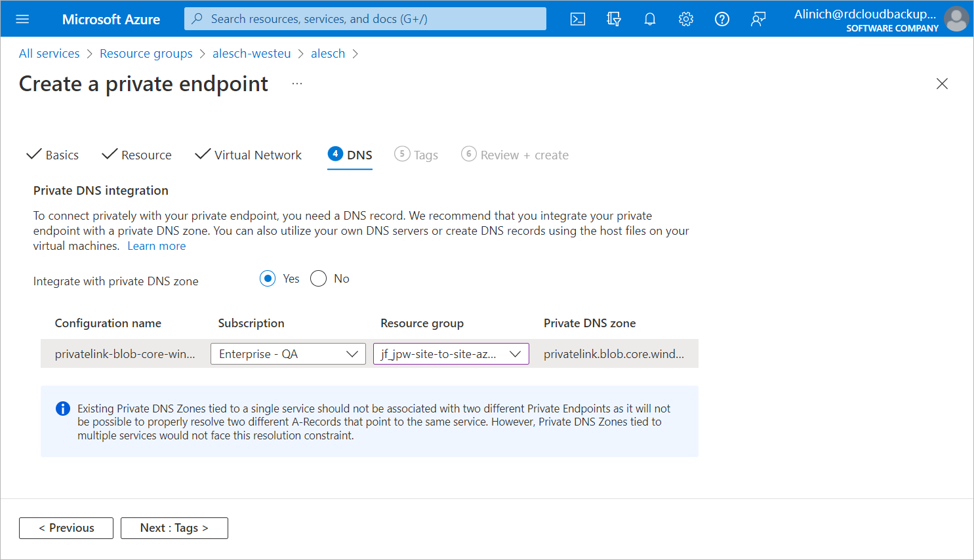Open the Directories and subscriptions filter
This screenshot has height=560, width=974.
tap(614, 19)
